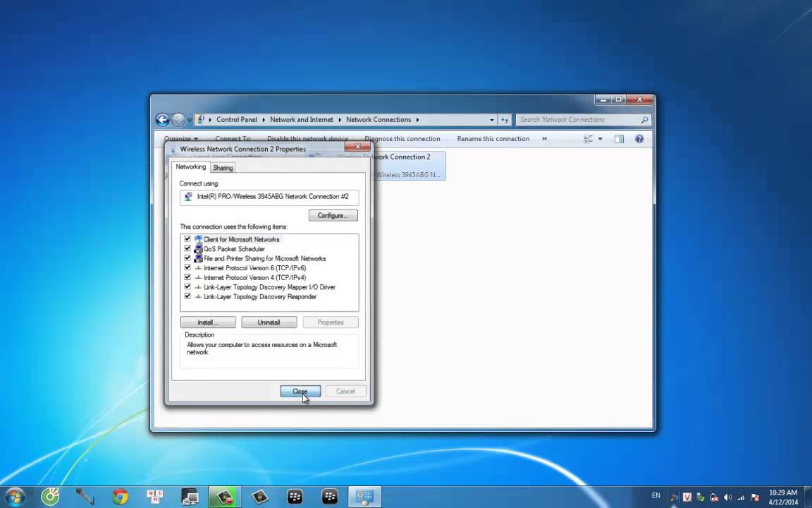Expand the address bar history dropdown
The height and width of the screenshot is (508, 812).
coord(491,120)
